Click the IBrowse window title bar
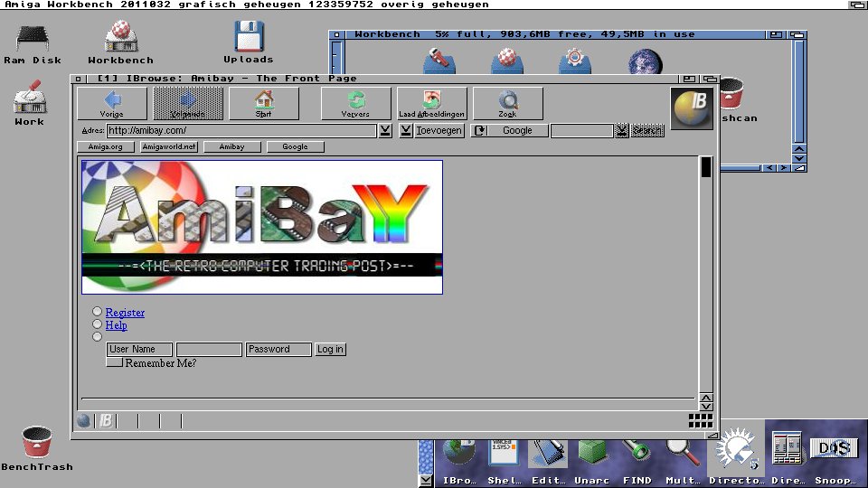This screenshot has width=868, height=488. point(382,79)
